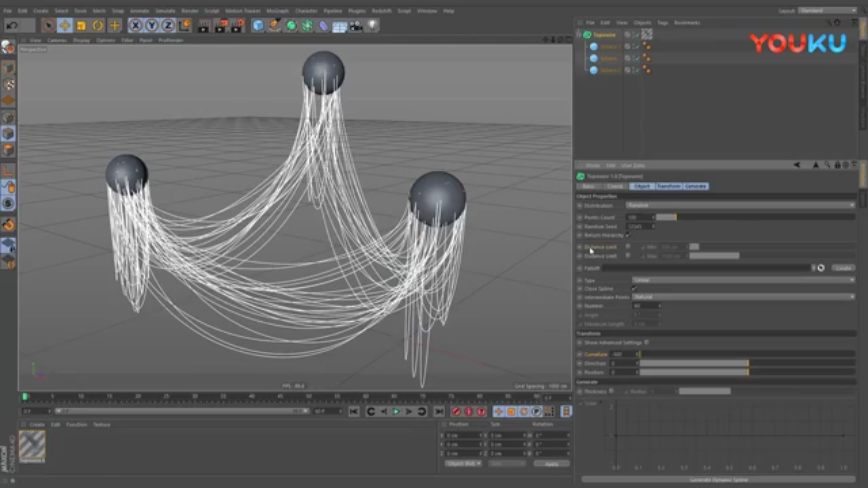
Task: Toggle the X axis lock button
Action: pos(135,26)
